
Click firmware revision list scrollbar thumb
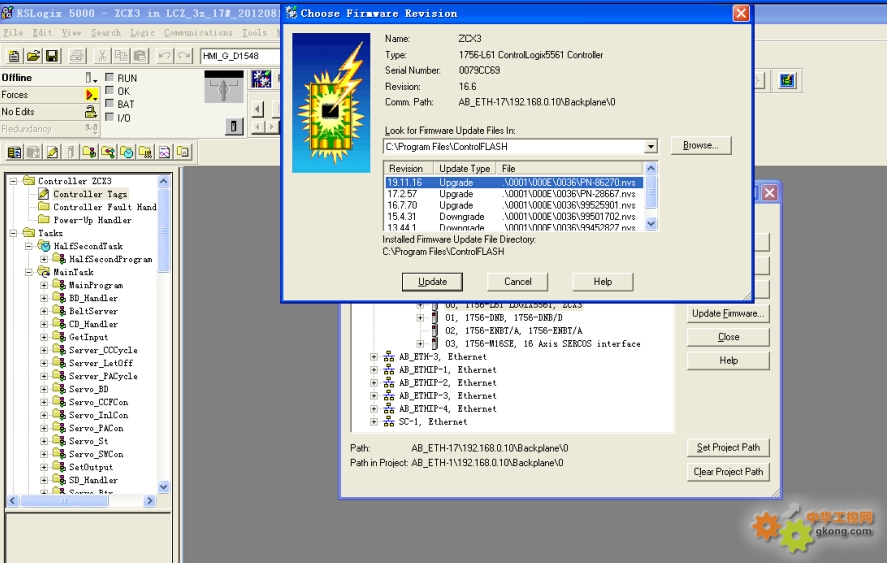651,192
